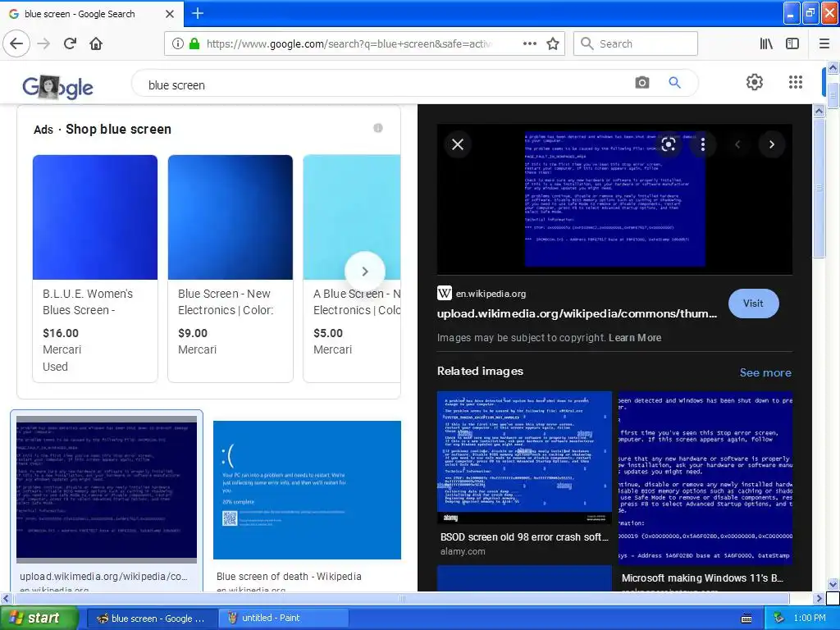Click the en.wikipedia.org source label
The height and width of the screenshot is (630, 840).
(491, 294)
